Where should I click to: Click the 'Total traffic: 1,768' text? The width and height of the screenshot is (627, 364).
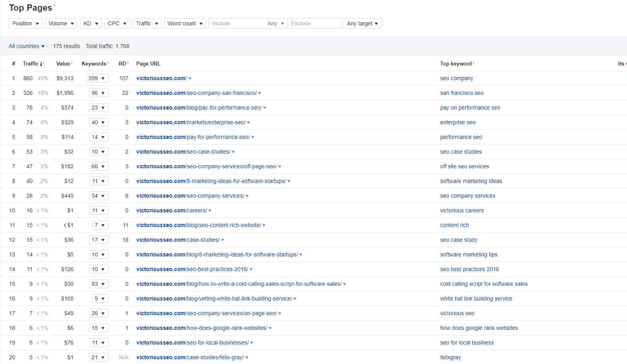[x=107, y=46]
